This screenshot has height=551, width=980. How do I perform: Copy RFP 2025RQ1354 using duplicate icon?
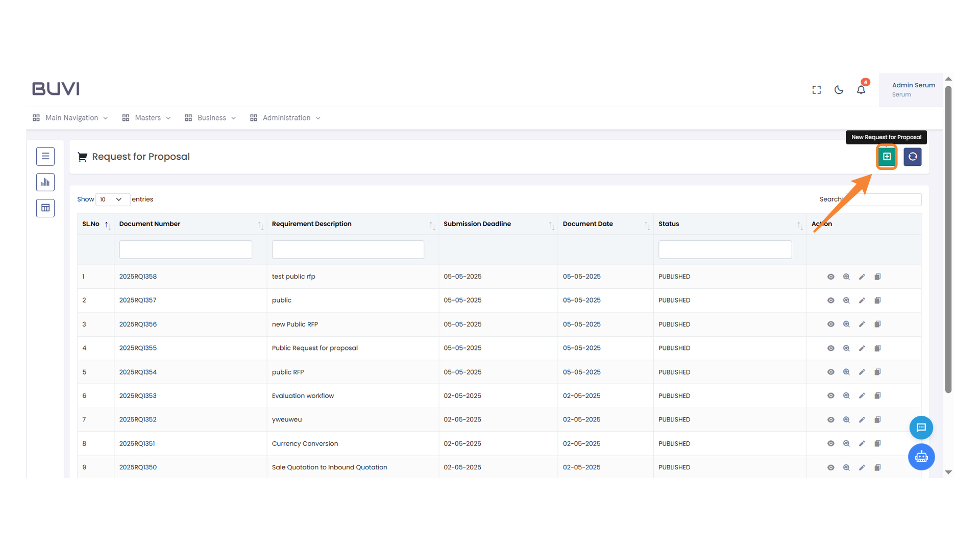tap(877, 372)
